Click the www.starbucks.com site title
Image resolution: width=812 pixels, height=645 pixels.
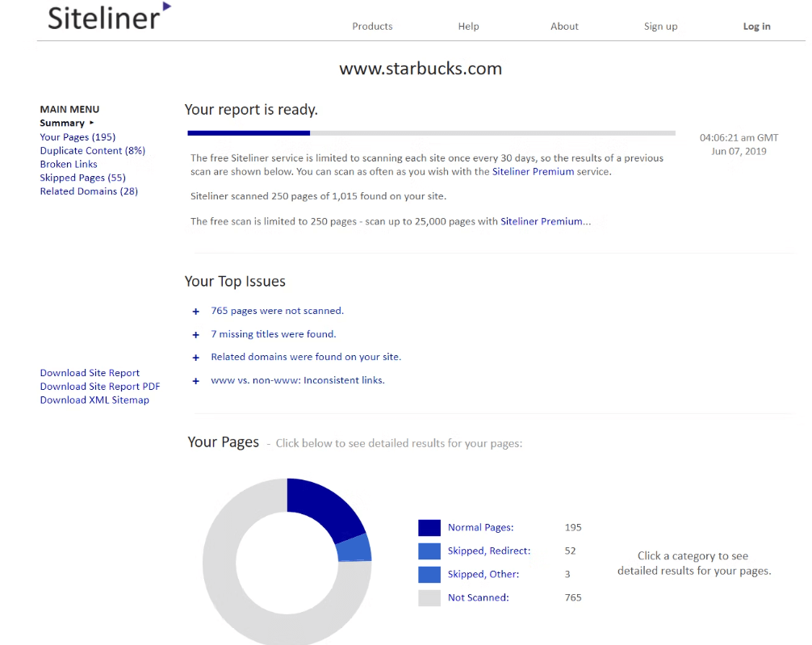[421, 69]
